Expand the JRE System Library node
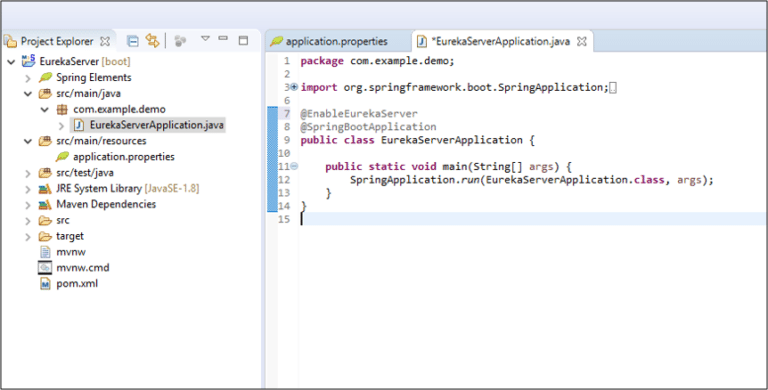Image resolution: width=768 pixels, height=390 pixels. click(28, 189)
